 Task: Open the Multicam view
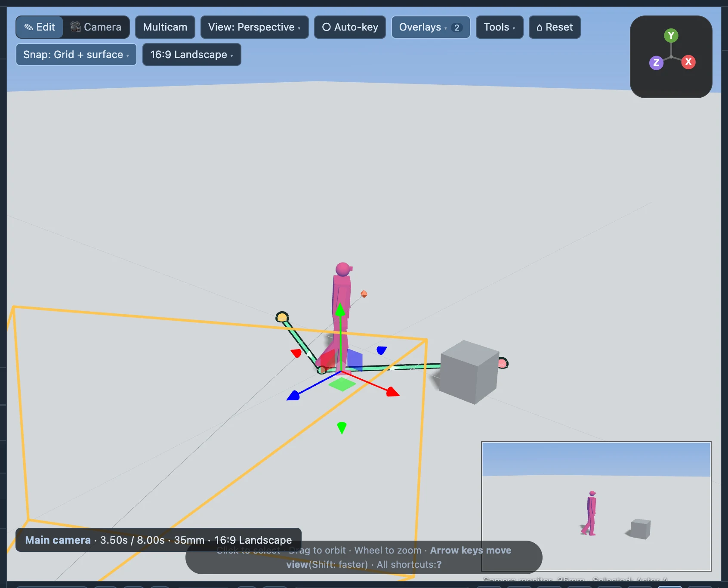[x=165, y=27]
